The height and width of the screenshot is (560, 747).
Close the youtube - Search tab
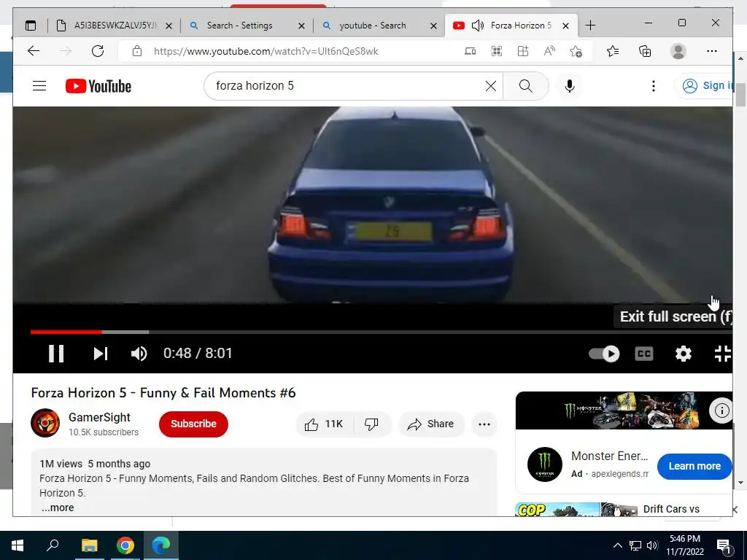(x=433, y=26)
